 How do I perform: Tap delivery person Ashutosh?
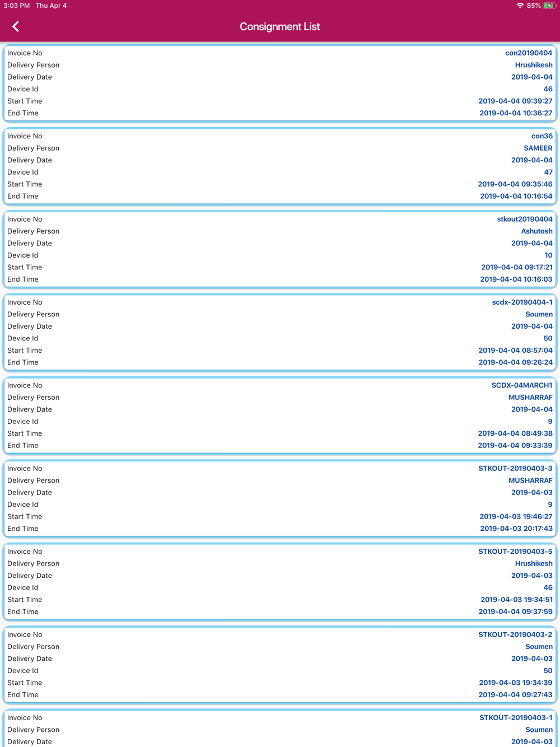(537, 231)
